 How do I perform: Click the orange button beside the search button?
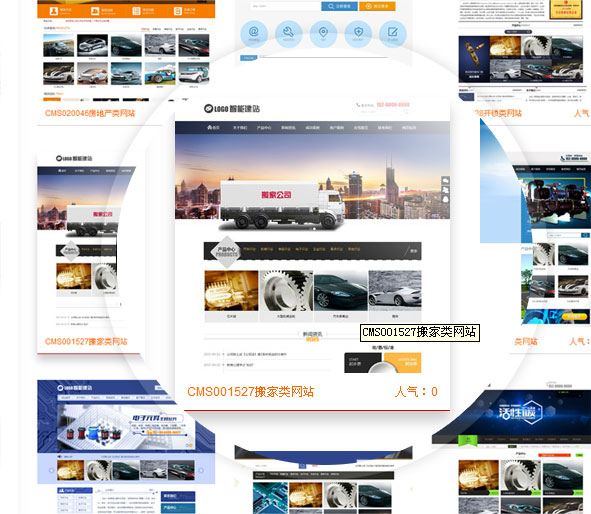click(x=377, y=6)
